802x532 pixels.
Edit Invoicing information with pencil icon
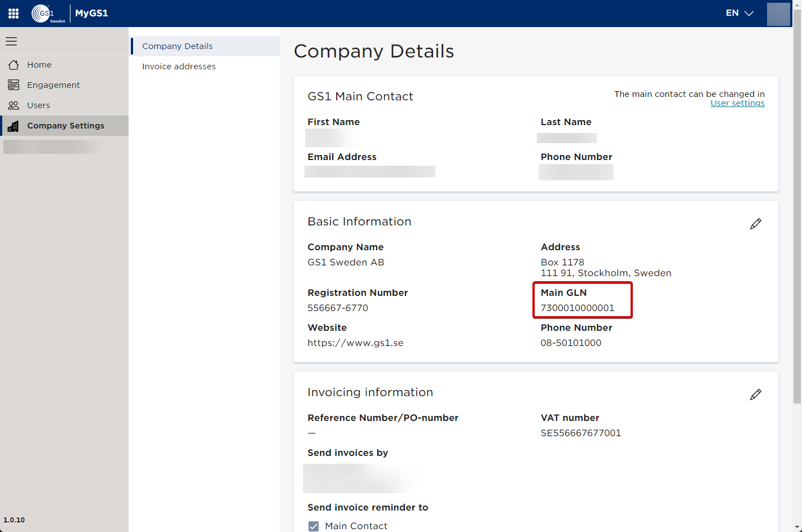(x=756, y=394)
